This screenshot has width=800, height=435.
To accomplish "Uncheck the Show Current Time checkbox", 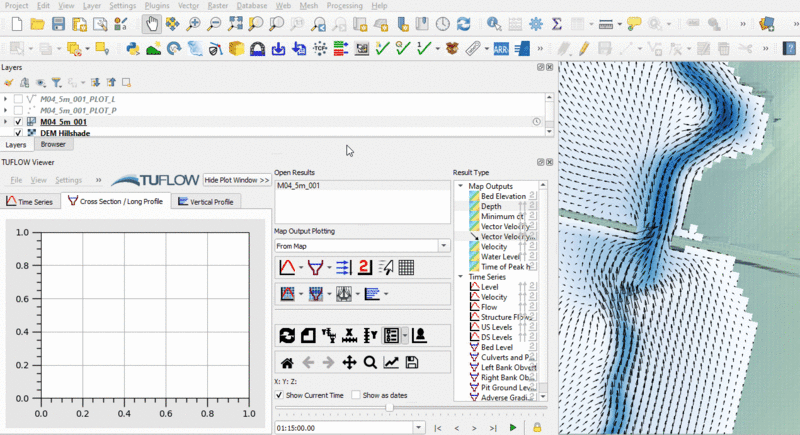I will [279, 395].
